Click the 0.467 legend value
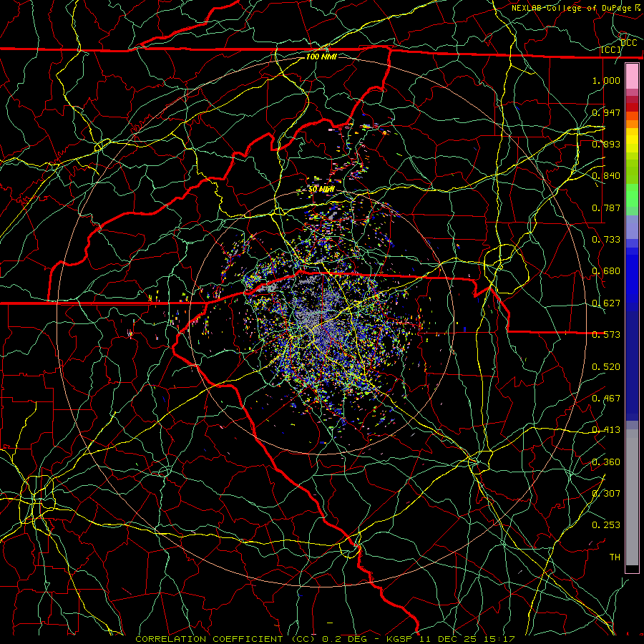 tap(606, 399)
